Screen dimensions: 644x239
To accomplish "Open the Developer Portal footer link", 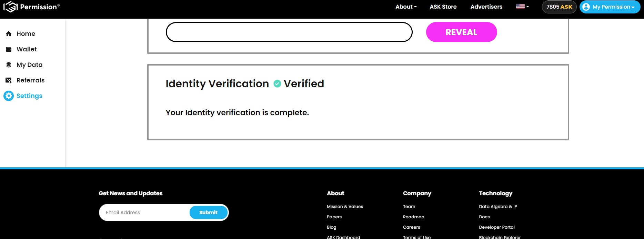I will coord(496,227).
